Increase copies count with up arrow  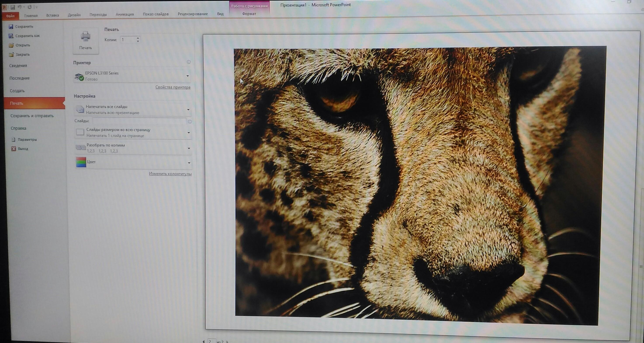tap(138, 38)
